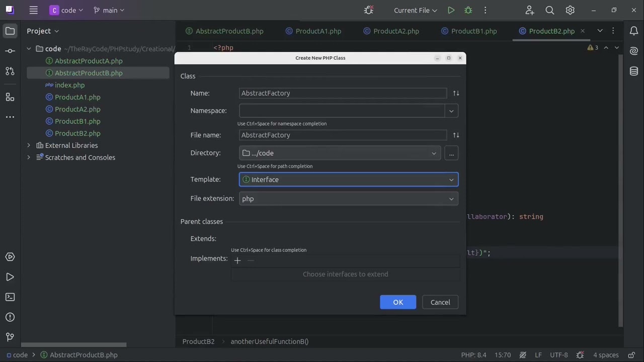Image resolution: width=644 pixels, height=362 pixels.
Task: Click the PHP: 8.4 language level
Action: [x=474, y=355]
